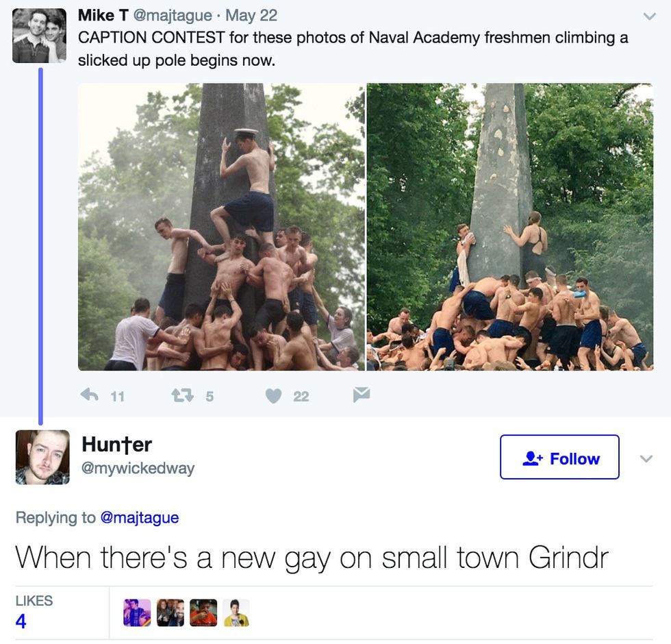Image resolution: width=671 pixels, height=644 pixels.
Task: Open Hunter's profile avatar
Action: point(42,457)
